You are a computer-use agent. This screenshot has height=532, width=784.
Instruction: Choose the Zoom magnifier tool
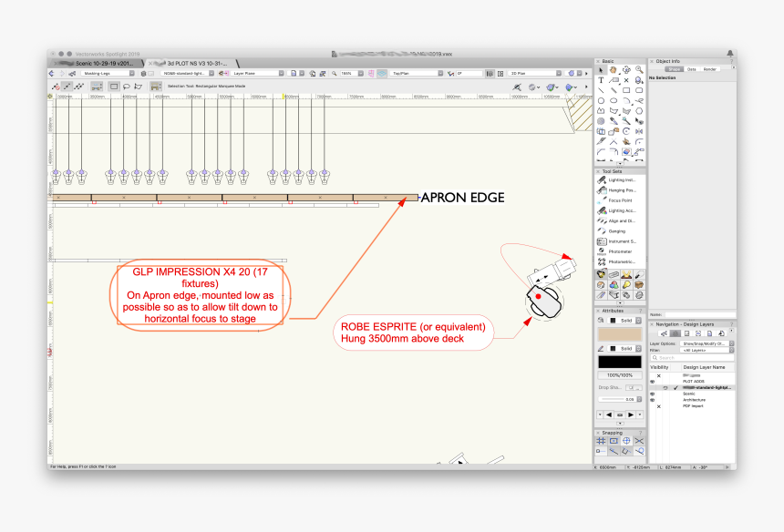point(639,70)
